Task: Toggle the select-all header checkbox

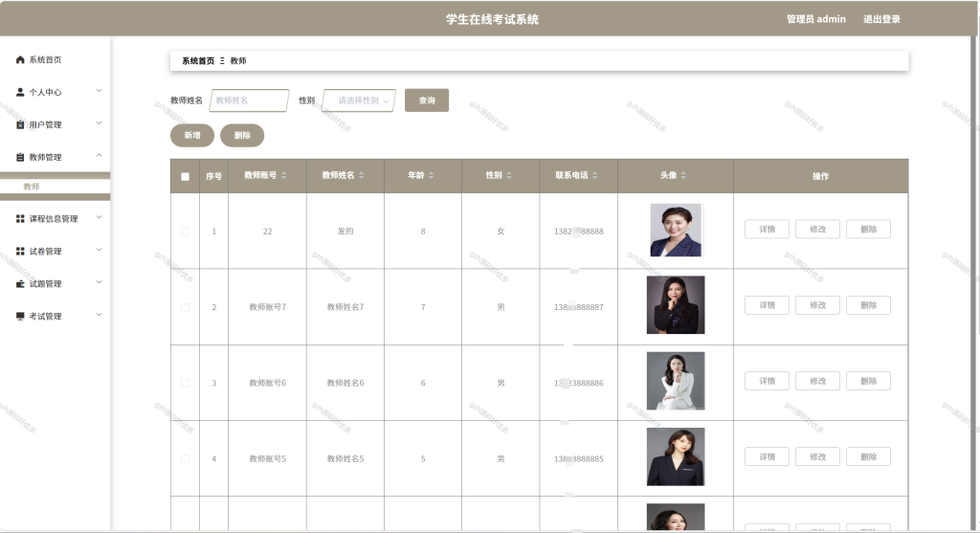Action: pyautogui.click(x=185, y=177)
